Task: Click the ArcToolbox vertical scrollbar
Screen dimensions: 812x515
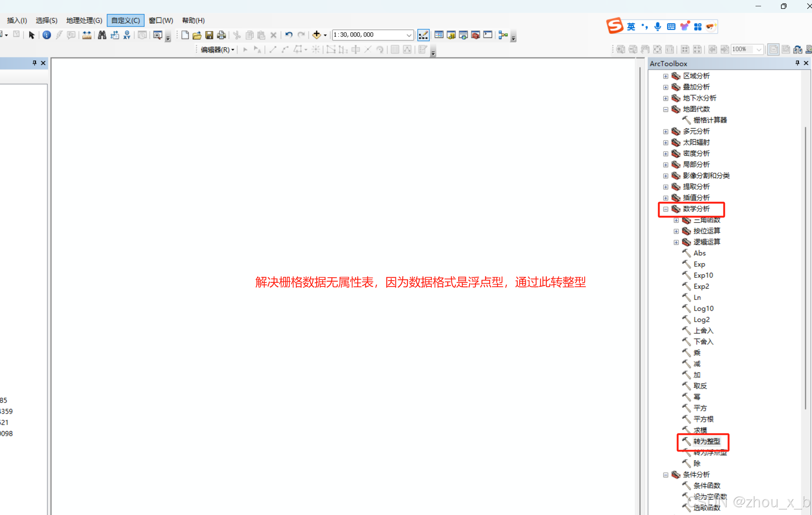Action: click(805, 268)
